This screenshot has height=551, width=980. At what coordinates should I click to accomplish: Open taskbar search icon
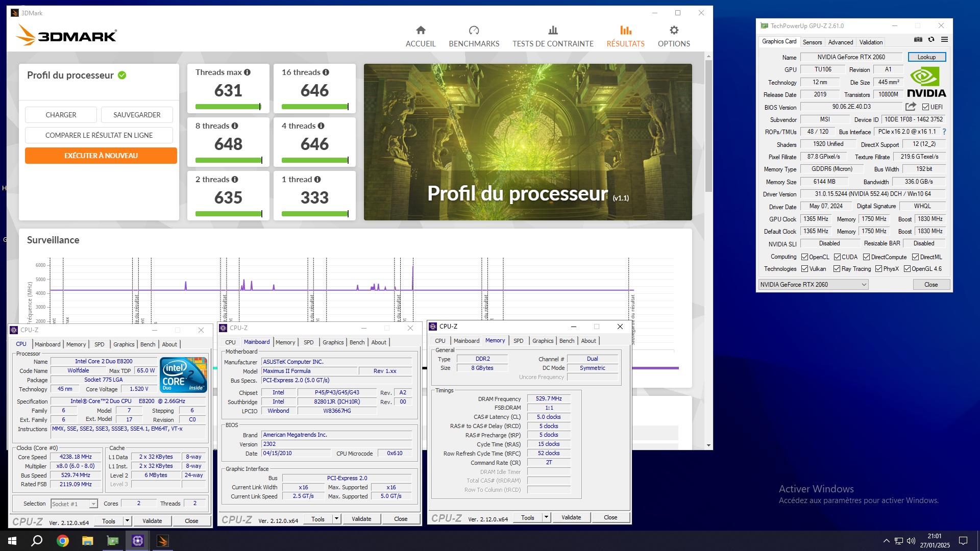(x=37, y=541)
